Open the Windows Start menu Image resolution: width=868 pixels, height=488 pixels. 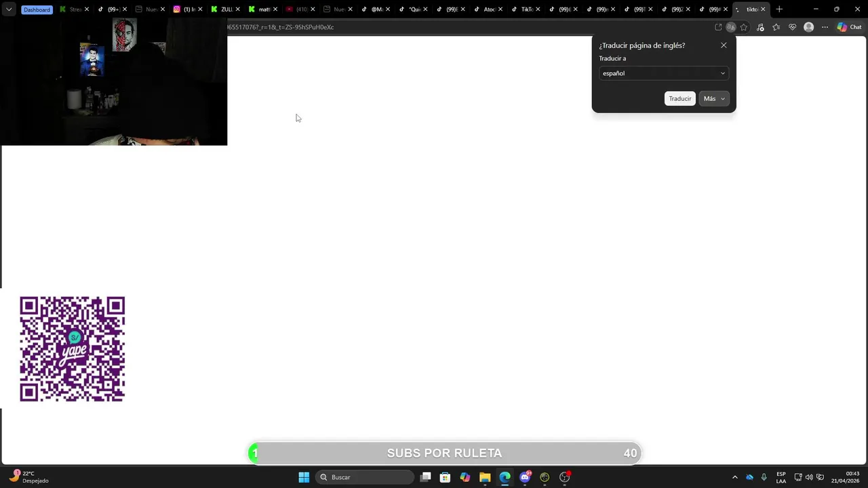[x=304, y=477]
